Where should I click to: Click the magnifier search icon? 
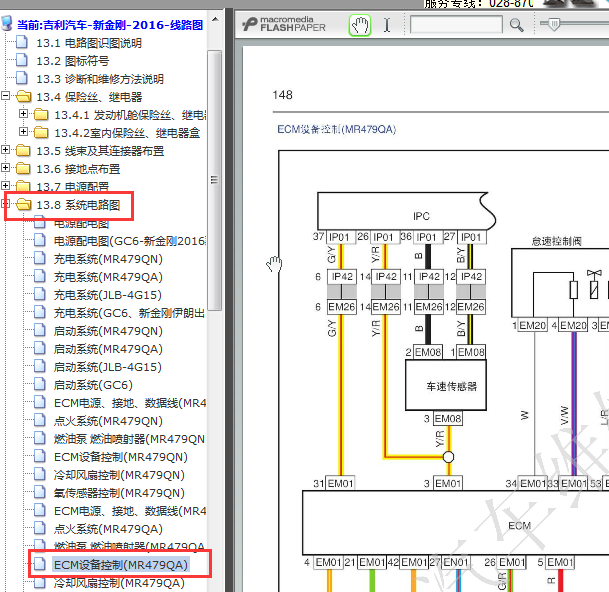pyautogui.click(x=516, y=25)
